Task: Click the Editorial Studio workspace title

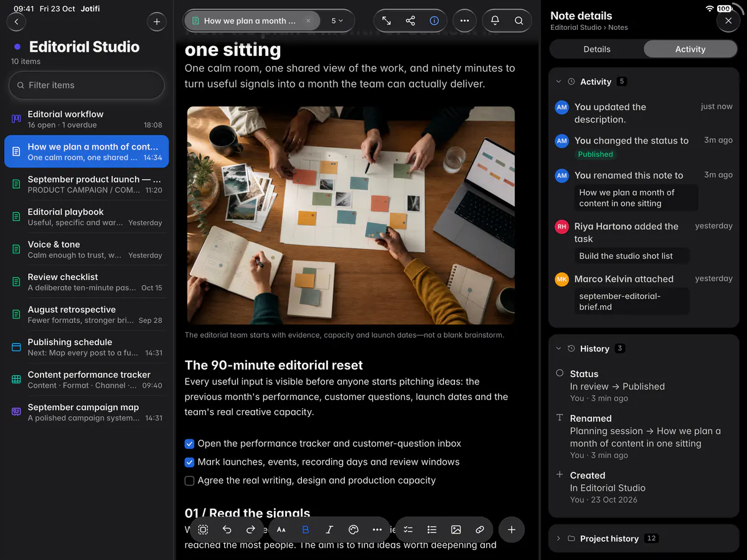Action: tap(84, 47)
